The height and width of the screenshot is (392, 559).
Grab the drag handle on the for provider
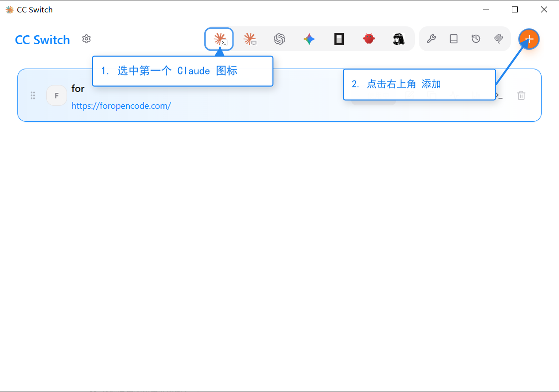33,95
